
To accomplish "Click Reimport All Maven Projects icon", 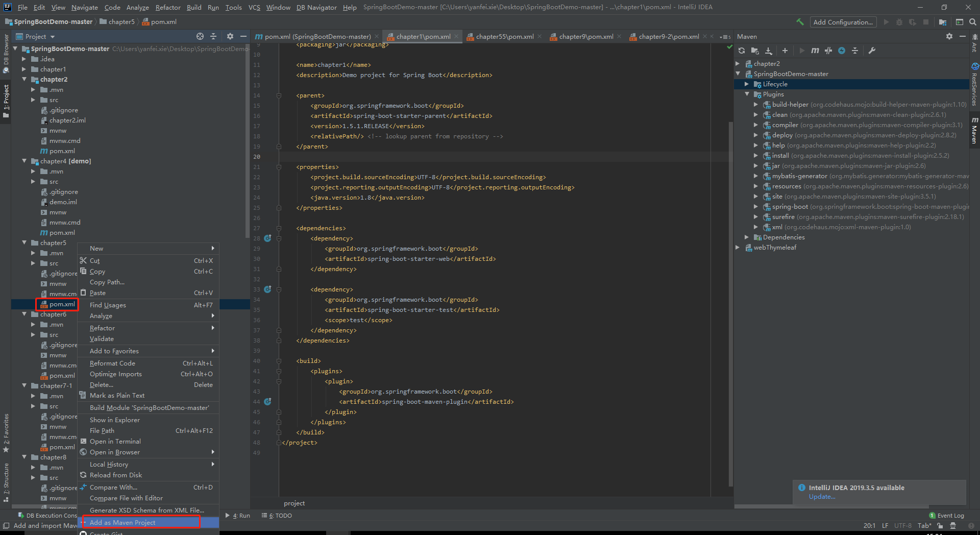I will (x=742, y=51).
